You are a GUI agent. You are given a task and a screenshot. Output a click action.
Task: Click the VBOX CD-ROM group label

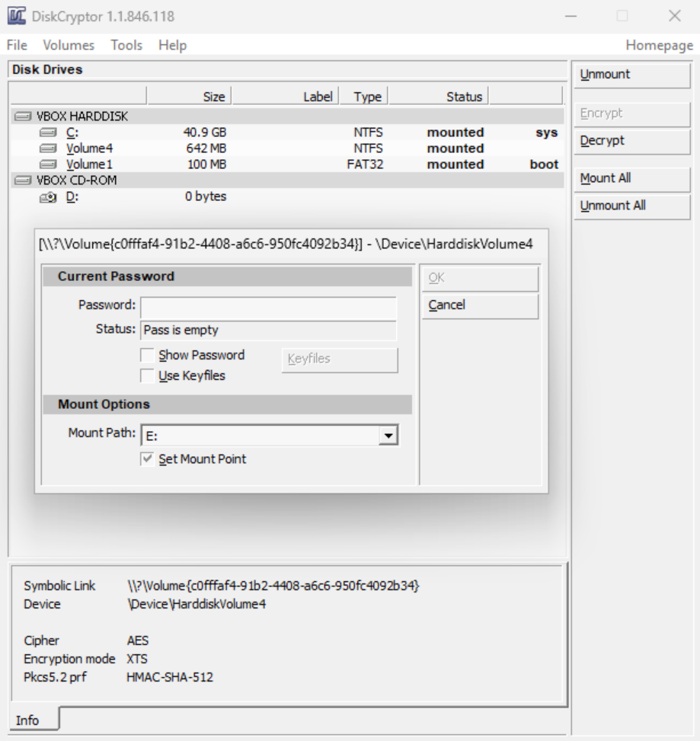click(77, 180)
